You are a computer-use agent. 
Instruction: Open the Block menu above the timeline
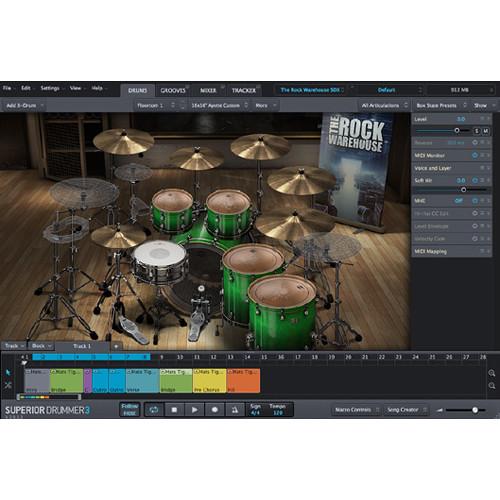coord(41,346)
